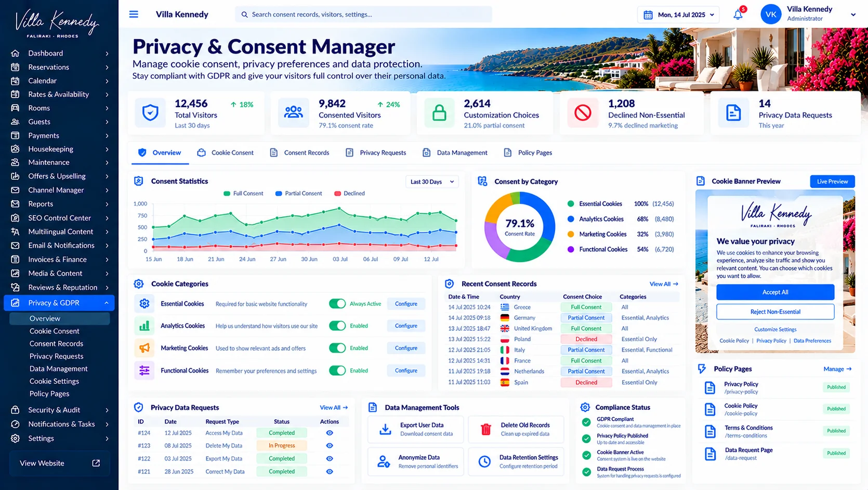Click the Marketing Cookies megaphone icon

pyautogui.click(x=144, y=348)
